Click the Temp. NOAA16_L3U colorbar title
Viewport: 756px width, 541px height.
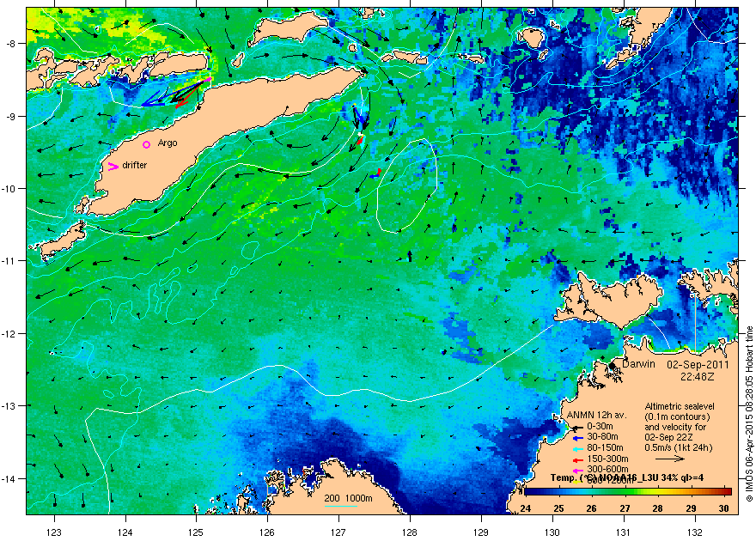tap(627, 478)
